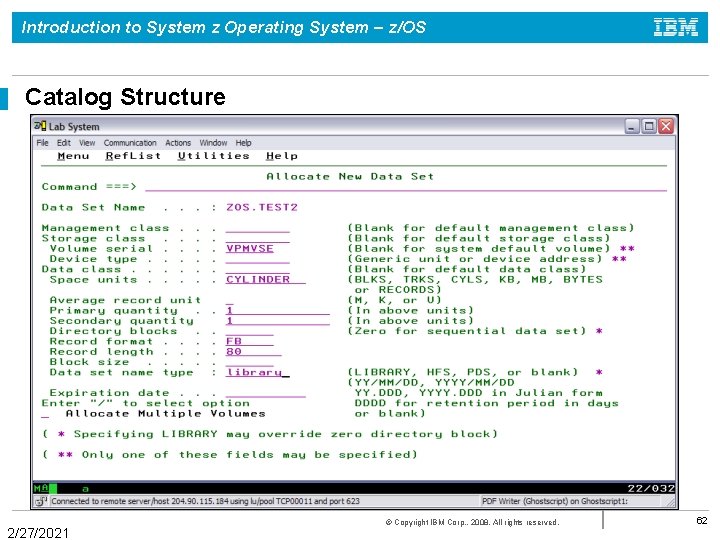
Task: Click the Connected to remote server status text
Action: pos(205,501)
